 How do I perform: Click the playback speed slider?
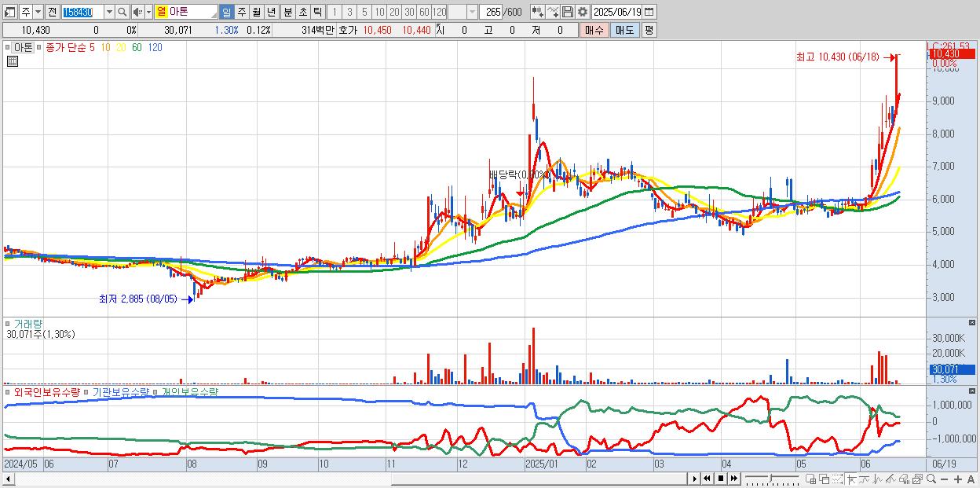coord(772,479)
